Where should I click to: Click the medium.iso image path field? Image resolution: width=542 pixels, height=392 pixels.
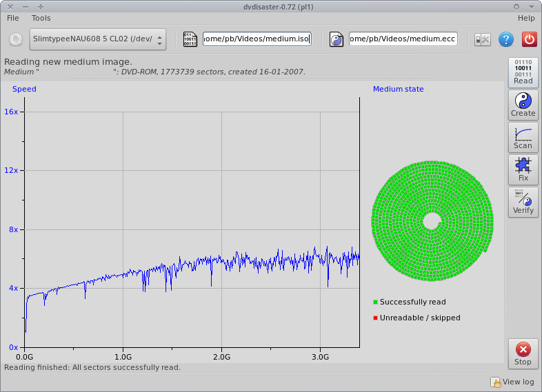(257, 39)
